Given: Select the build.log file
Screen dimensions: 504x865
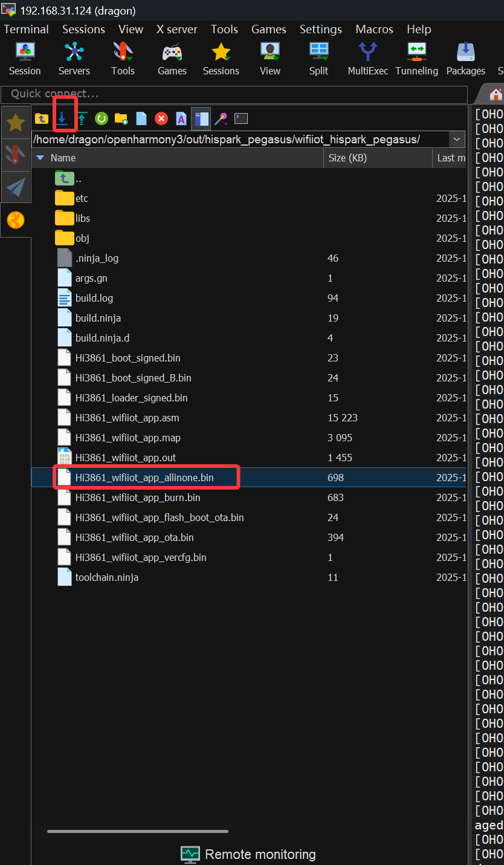Looking at the screenshot, I should [x=249, y=298].
